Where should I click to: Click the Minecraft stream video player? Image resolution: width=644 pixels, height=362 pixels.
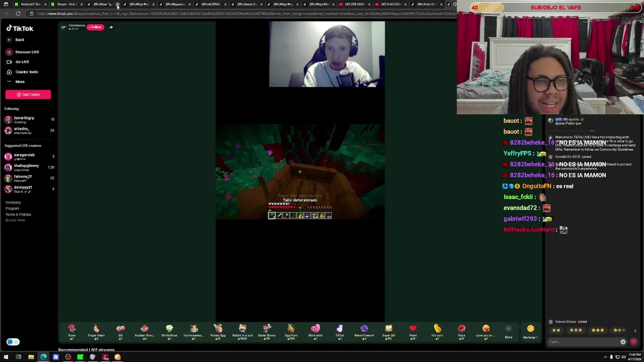300,171
